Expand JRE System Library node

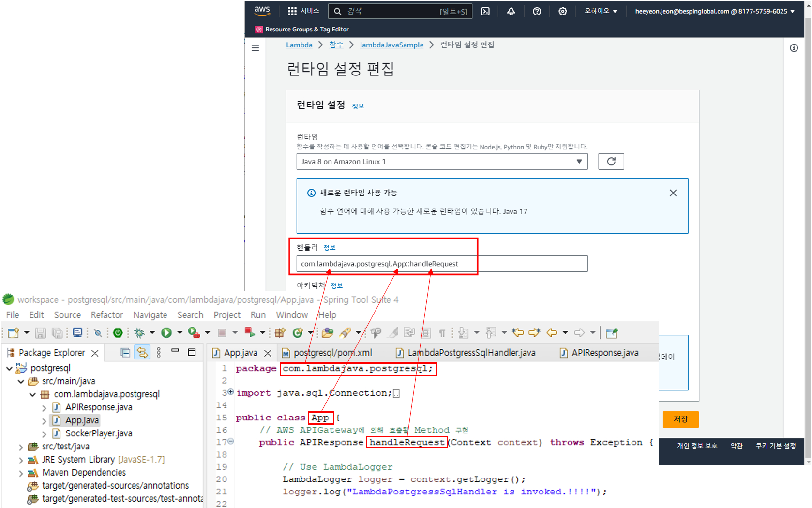coord(21,460)
